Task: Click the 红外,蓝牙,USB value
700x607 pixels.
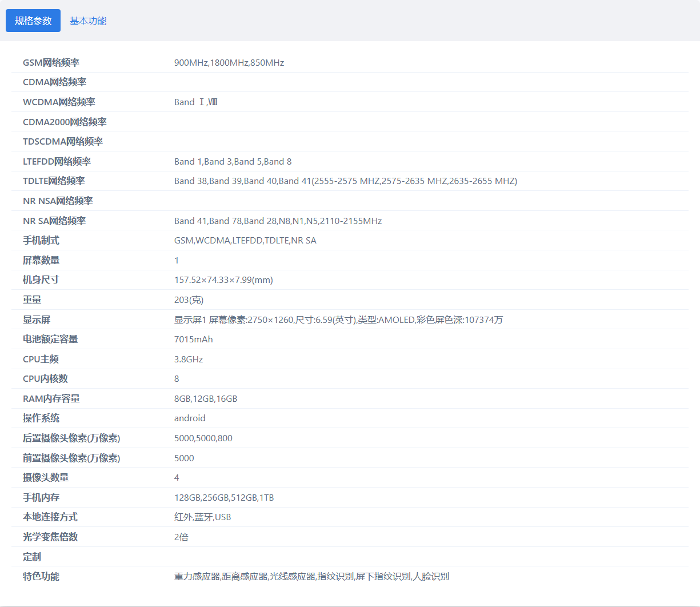Action: coord(203,517)
